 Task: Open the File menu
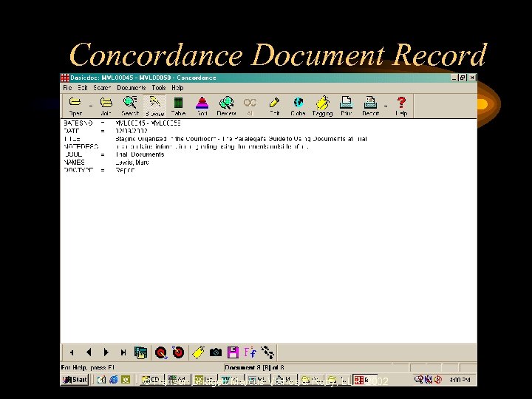pyautogui.click(x=67, y=88)
